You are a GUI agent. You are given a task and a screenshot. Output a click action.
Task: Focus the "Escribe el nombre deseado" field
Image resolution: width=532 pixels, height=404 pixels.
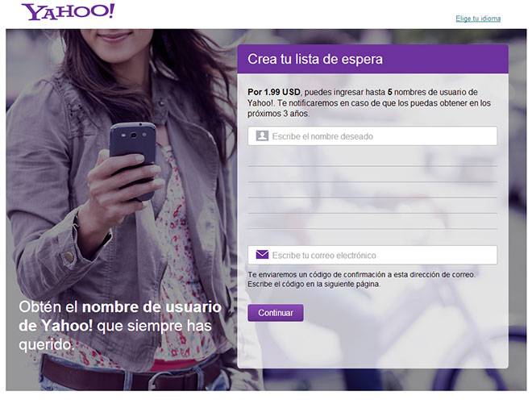[x=372, y=136]
